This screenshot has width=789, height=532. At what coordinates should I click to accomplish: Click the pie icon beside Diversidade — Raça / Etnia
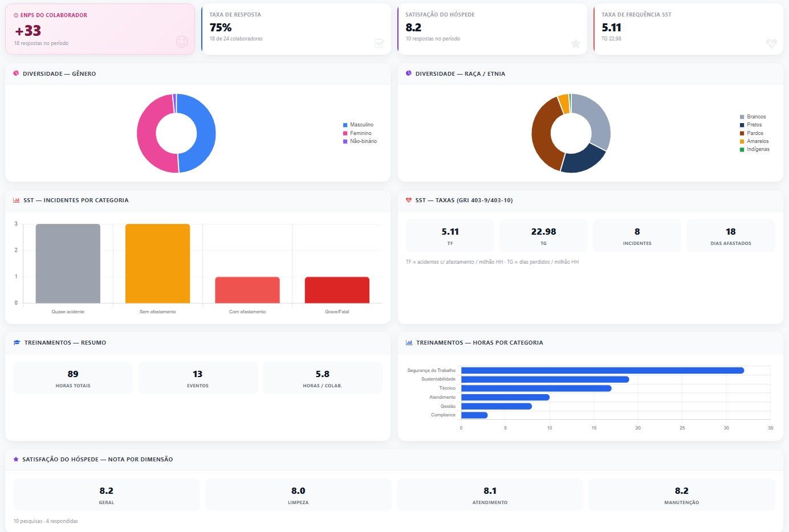point(409,73)
